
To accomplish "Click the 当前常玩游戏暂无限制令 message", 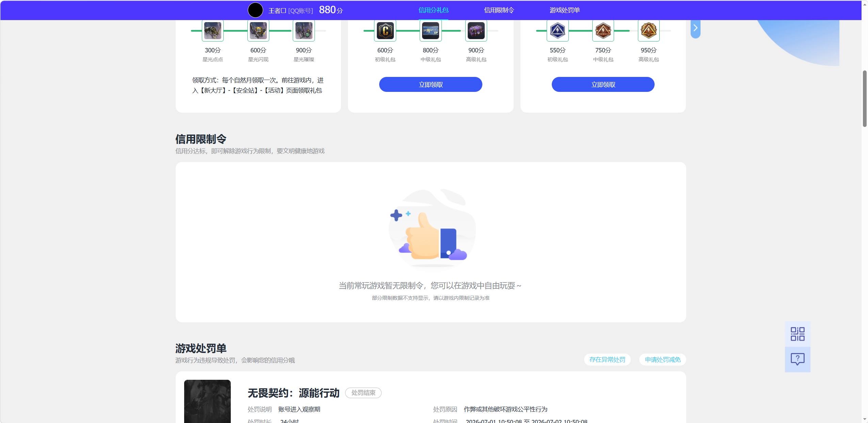I will click(430, 286).
